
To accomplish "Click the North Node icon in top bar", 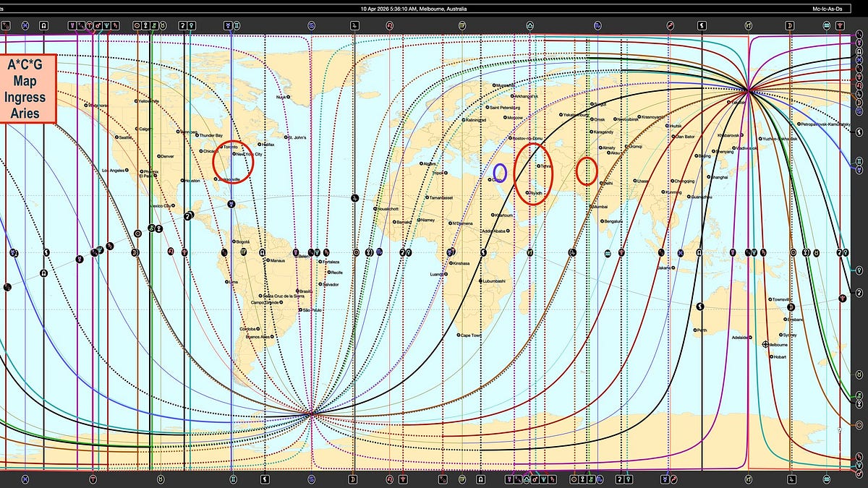I will [44, 25].
